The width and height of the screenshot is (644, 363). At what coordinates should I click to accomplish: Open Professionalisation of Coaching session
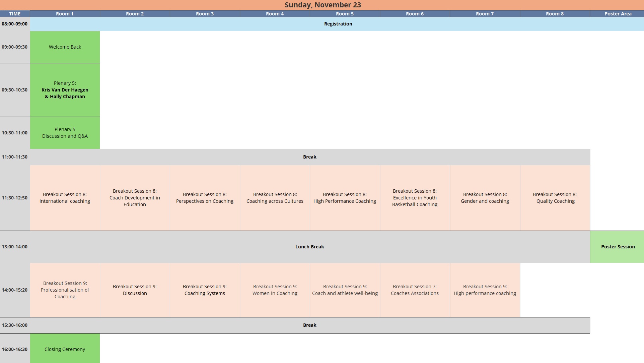point(65,290)
